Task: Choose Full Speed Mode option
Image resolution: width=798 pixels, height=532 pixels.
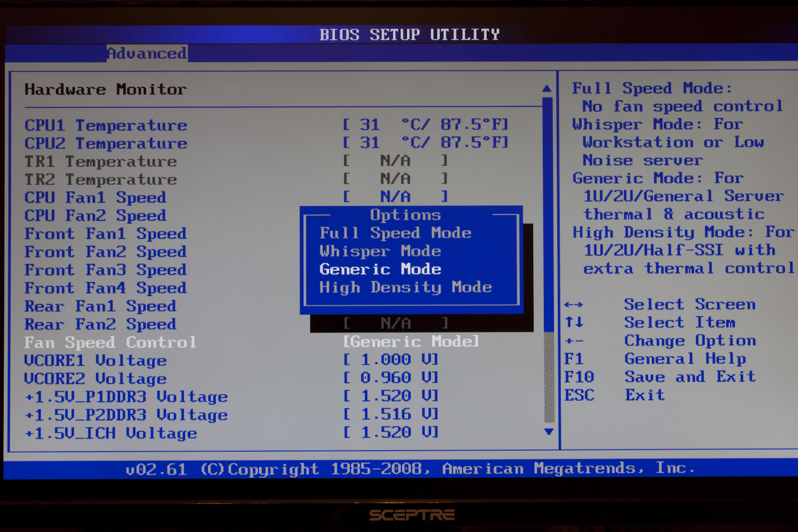Action: pos(395,233)
